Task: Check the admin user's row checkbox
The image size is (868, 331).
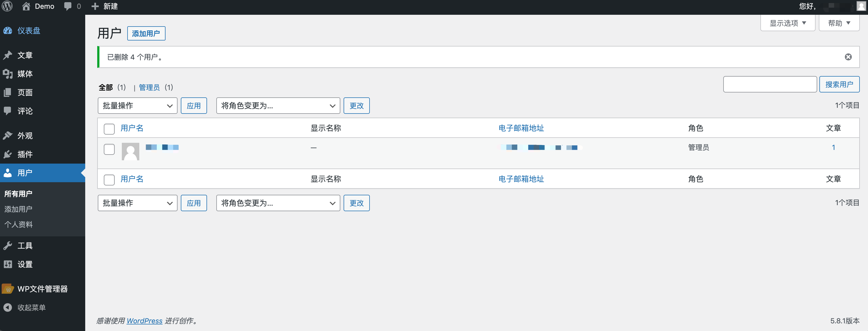Action: coord(109,149)
